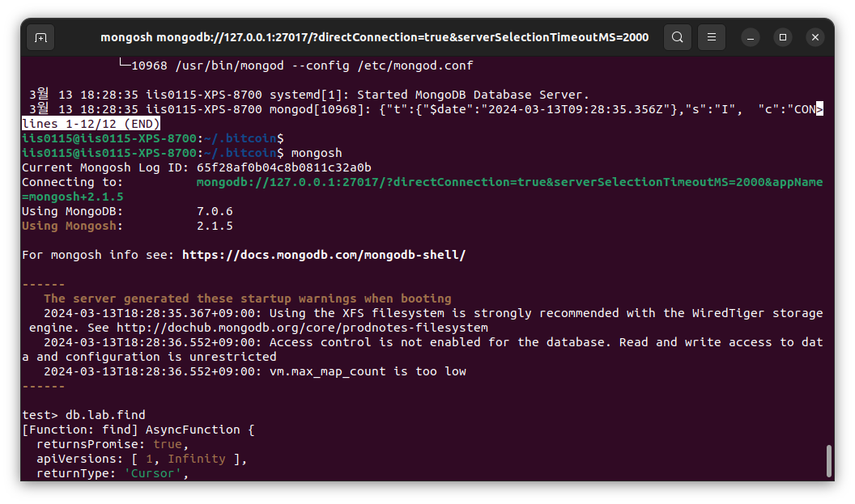Open the terminal search tool
The height and width of the screenshot is (504, 855).
pyautogui.click(x=677, y=37)
